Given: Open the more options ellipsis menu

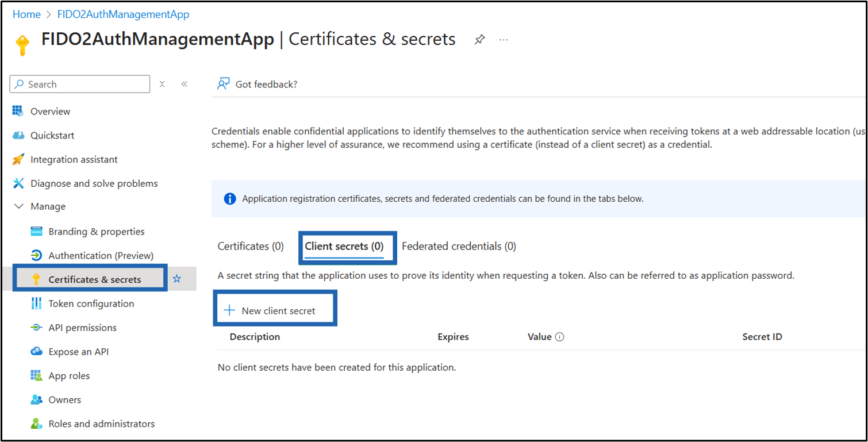Looking at the screenshot, I should click(504, 40).
